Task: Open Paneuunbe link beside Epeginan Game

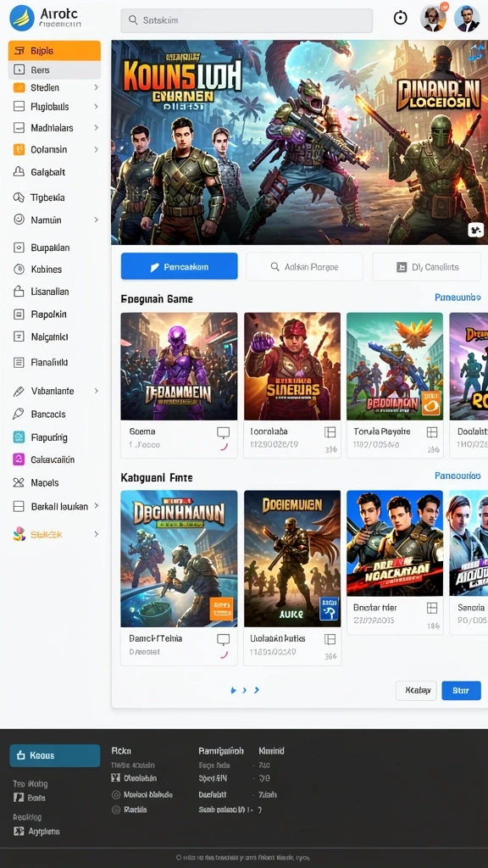Action: pyautogui.click(x=457, y=298)
